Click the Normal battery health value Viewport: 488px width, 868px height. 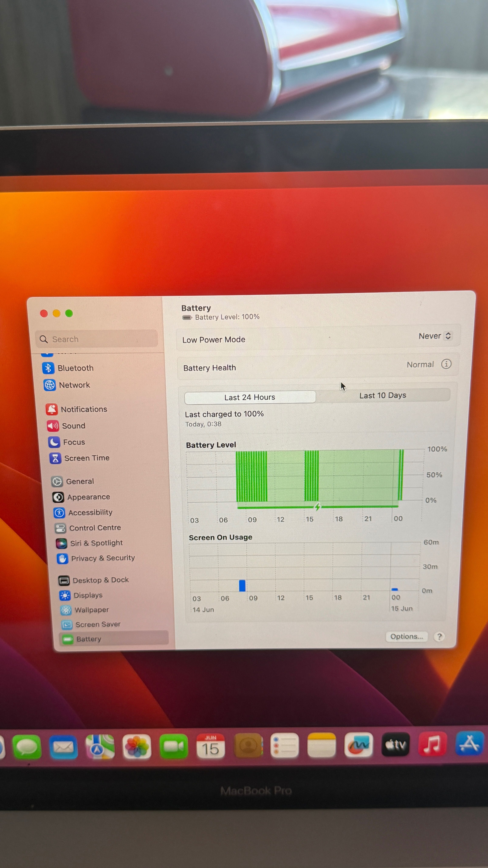(x=420, y=365)
